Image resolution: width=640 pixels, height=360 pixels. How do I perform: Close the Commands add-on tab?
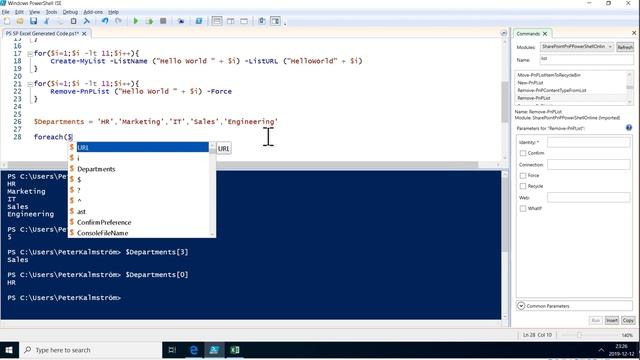tap(545, 34)
